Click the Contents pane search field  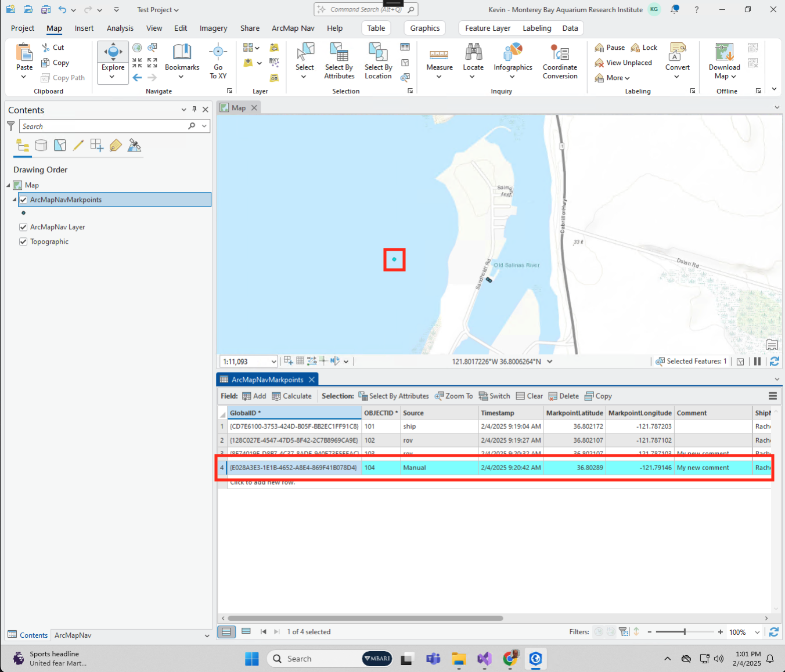[105, 127]
